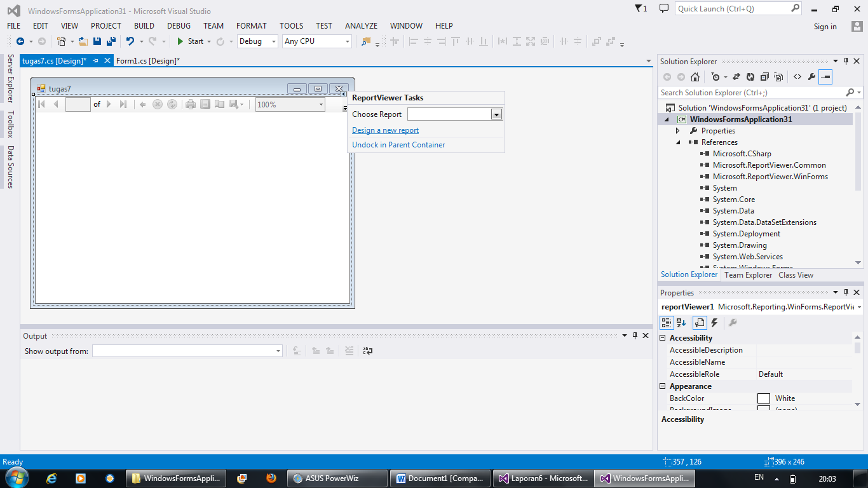The height and width of the screenshot is (488, 868).
Task: Toggle the Properties panel pin
Action: 846,292
